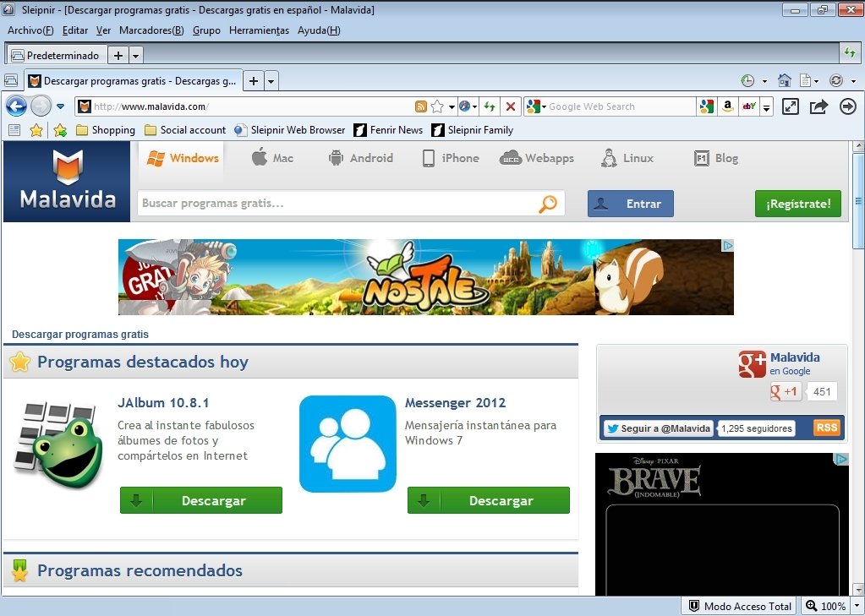Select the Descargar programas gratis tab

coord(133,81)
